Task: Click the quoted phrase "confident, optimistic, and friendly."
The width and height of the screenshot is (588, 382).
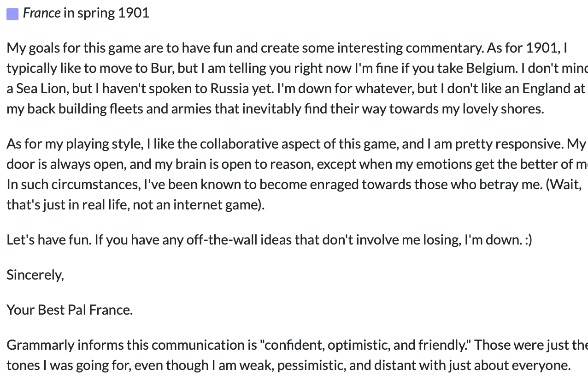Action: coord(365,345)
